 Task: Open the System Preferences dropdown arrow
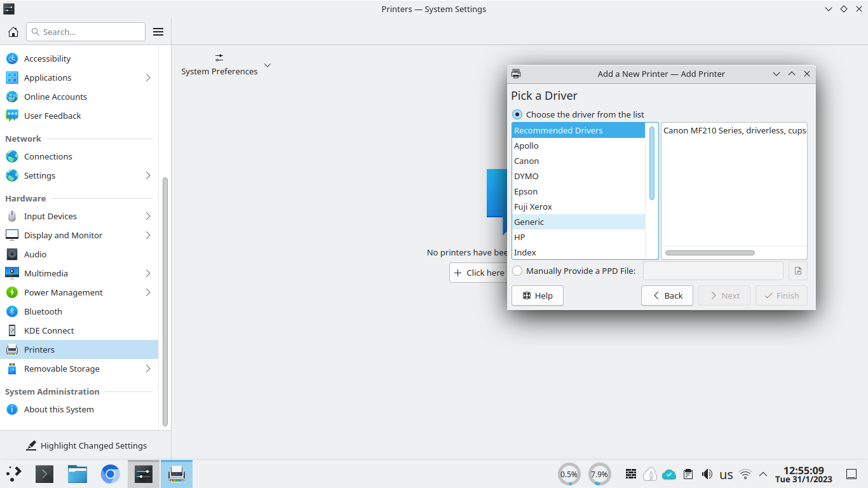click(268, 65)
